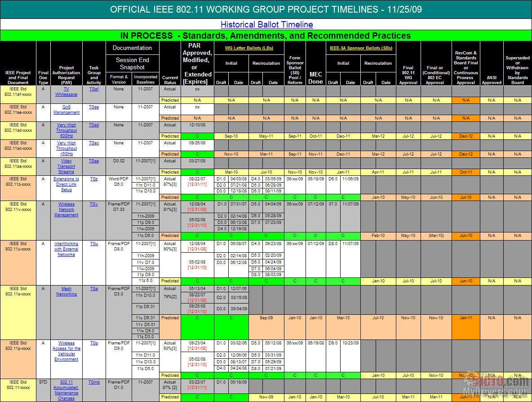This screenshot has width=532, height=402.
Task: Click the Actual 93%[3] status cell
Action: [x=170, y=356]
